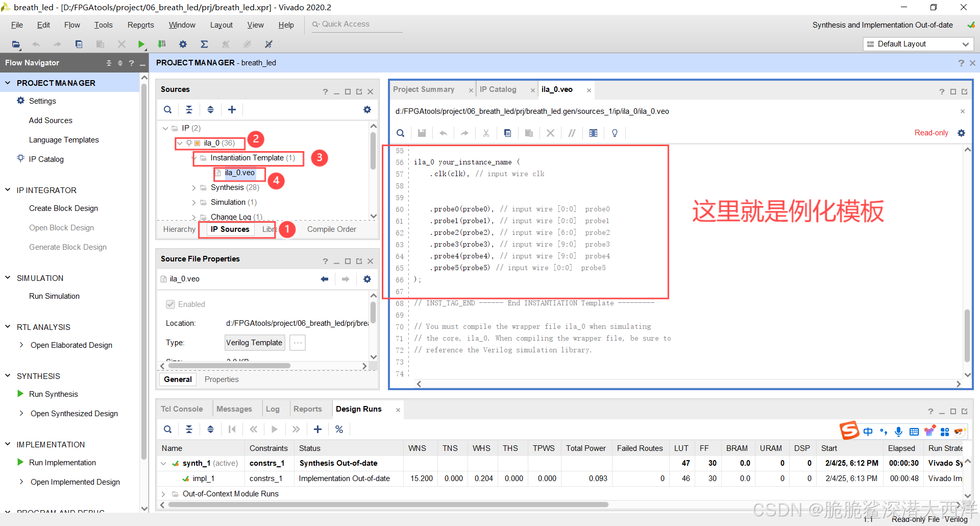Screen dimensions: 980x526
Task: Open the Reports menu
Action: [x=140, y=25]
